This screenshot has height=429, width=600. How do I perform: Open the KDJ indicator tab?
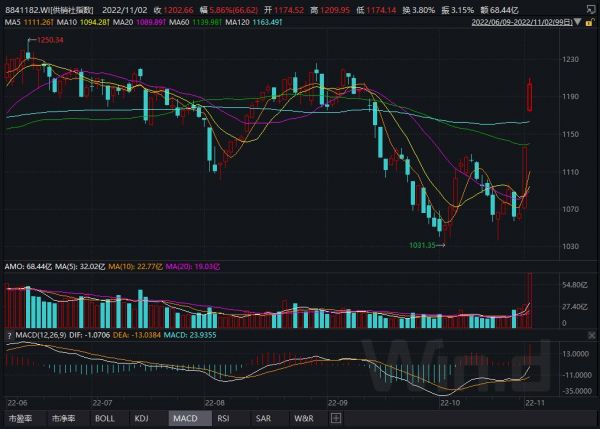[143, 418]
